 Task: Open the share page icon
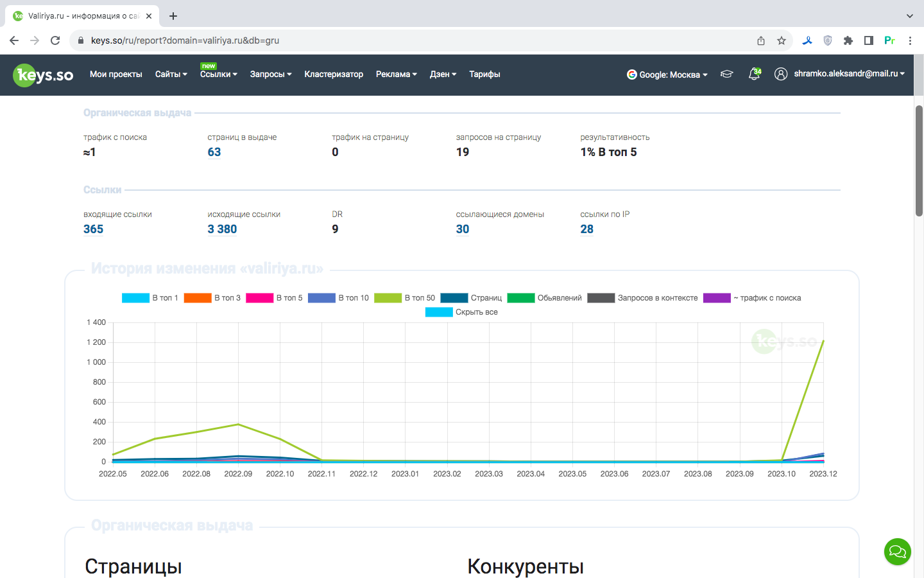click(761, 40)
